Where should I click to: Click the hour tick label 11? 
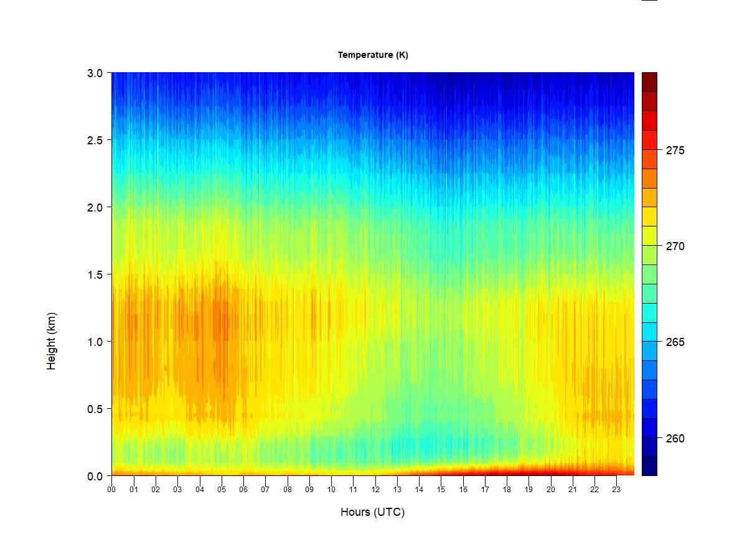(353, 489)
